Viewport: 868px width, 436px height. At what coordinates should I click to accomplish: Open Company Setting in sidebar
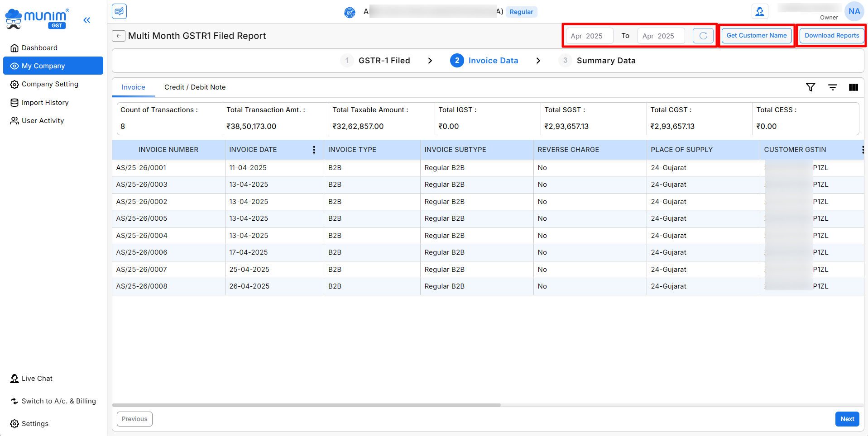(x=50, y=84)
